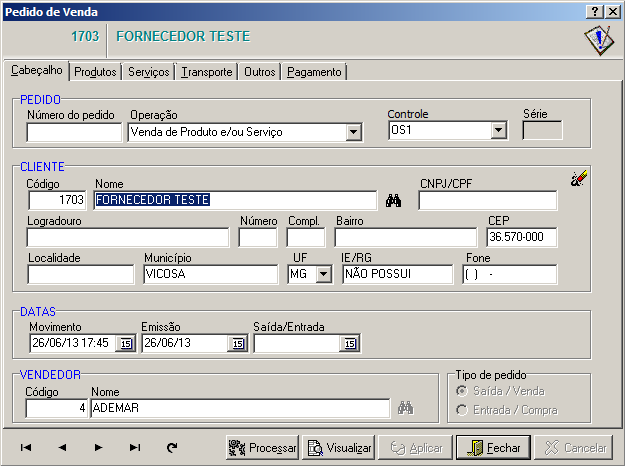Viewport: 625px width, 466px height.
Task: Open the UF state dropdown
Action: (x=322, y=275)
